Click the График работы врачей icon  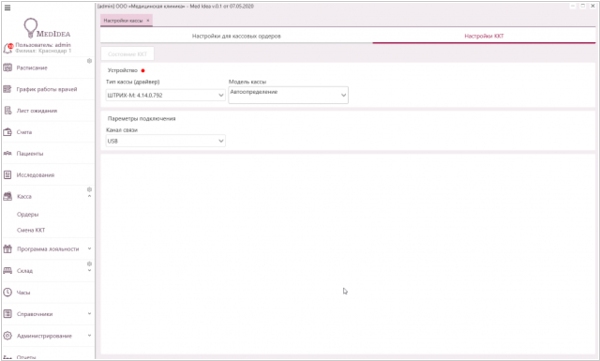8,89
